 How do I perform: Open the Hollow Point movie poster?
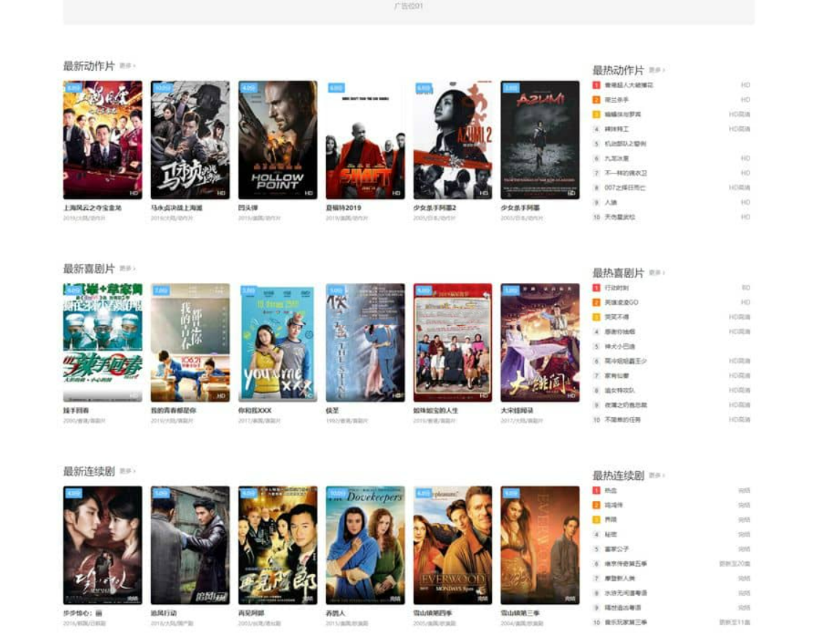tap(277, 140)
